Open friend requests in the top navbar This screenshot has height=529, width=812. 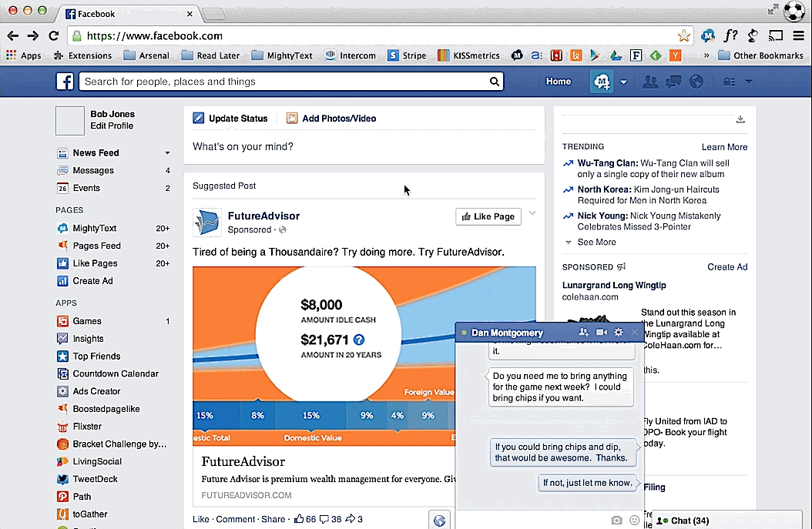click(x=651, y=81)
